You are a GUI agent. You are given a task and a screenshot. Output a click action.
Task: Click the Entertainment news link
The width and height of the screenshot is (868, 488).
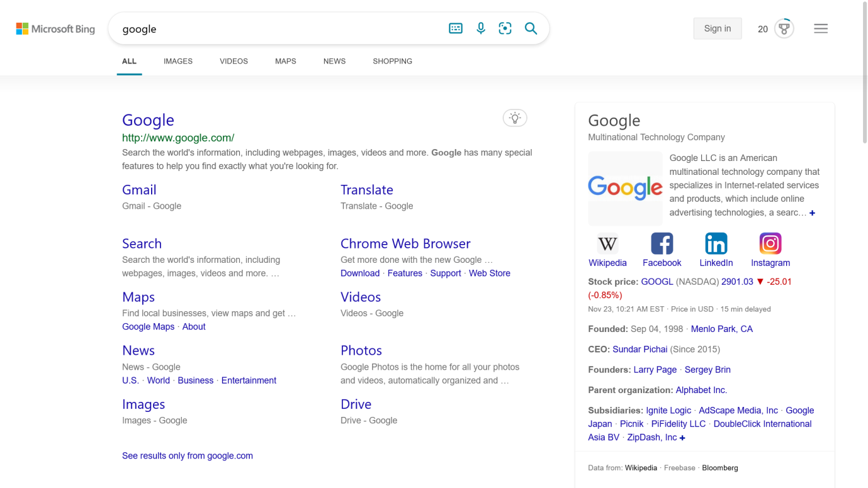pos(249,380)
